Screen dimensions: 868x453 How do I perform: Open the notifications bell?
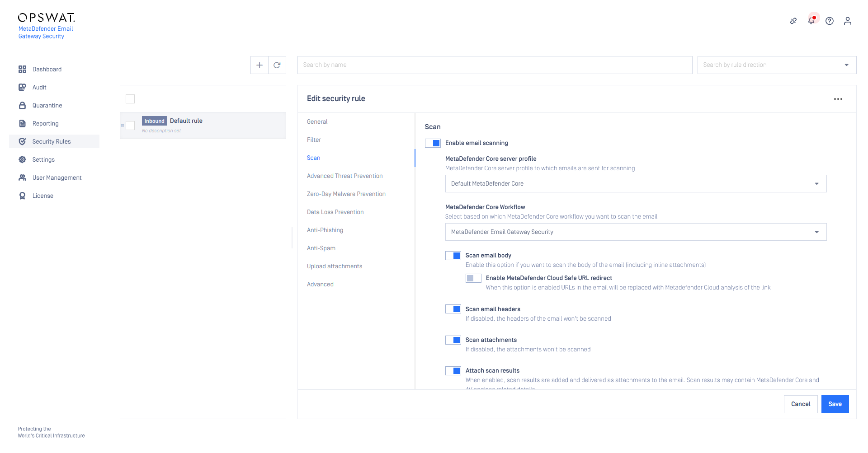pyautogui.click(x=811, y=21)
